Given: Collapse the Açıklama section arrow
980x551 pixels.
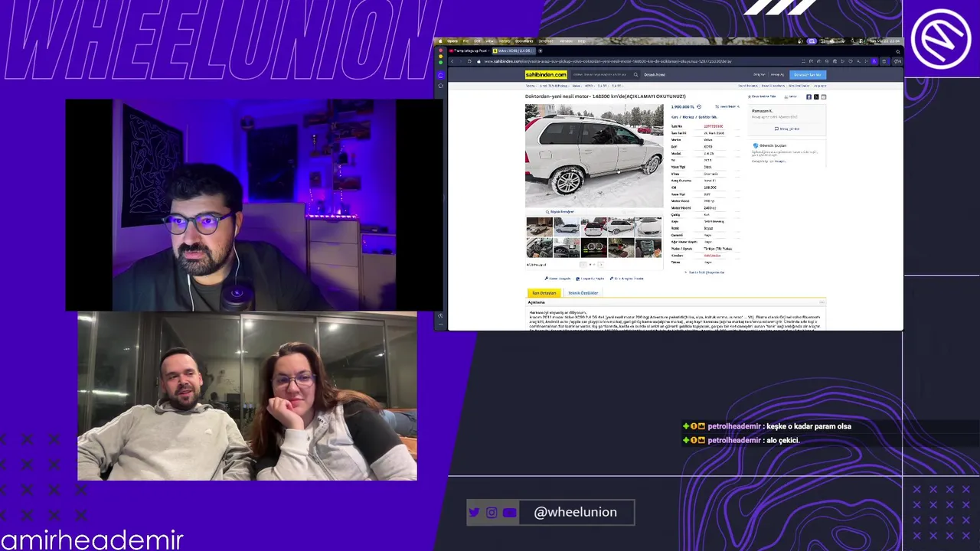Looking at the screenshot, I should 822,302.
